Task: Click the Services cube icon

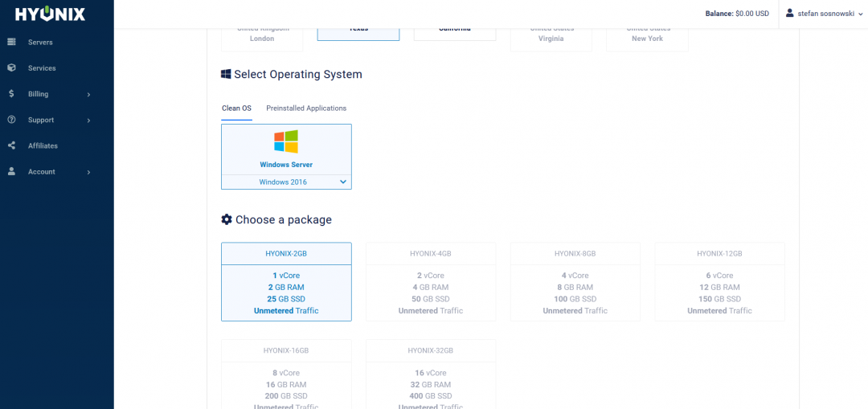Action: 11,68
